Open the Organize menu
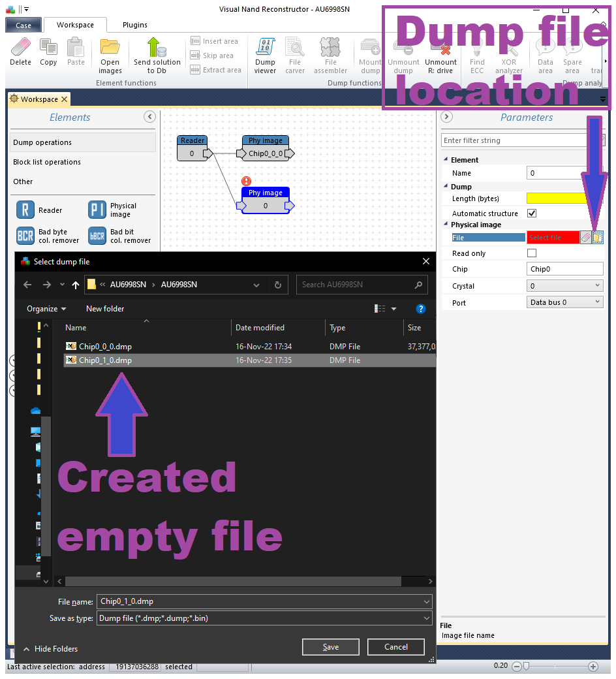This screenshot has height=679, width=616. [x=46, y=309]
